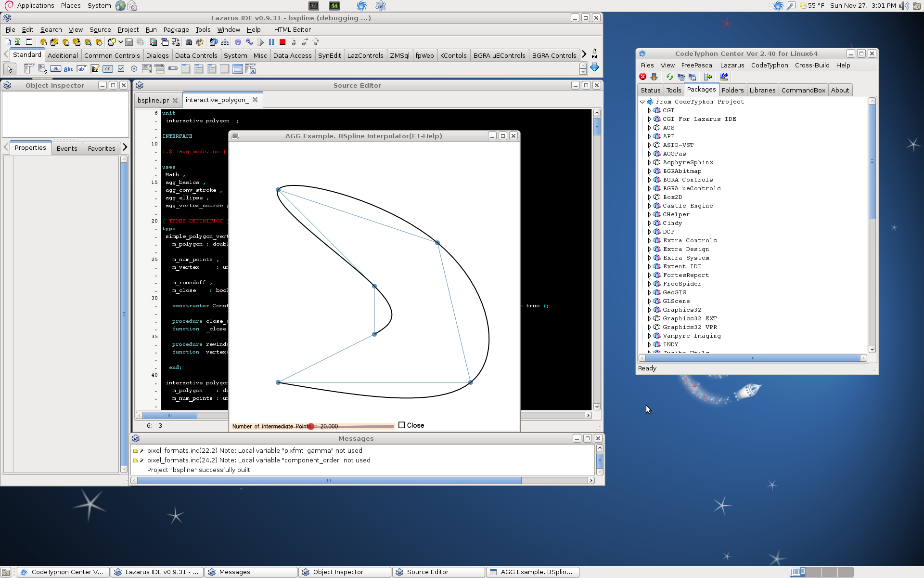The image size is (924, 578).
Task: Expand the BGRABitmap tree node
Action: click(649, 171)
